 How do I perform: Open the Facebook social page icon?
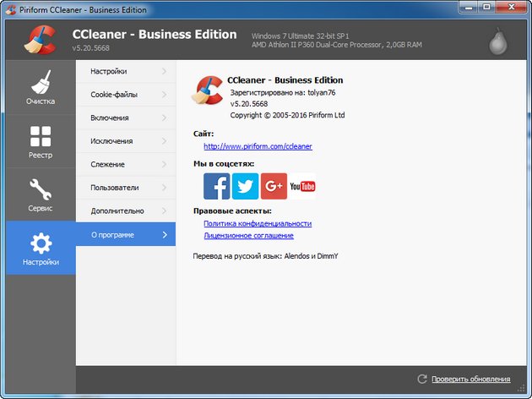click(216, 186)
